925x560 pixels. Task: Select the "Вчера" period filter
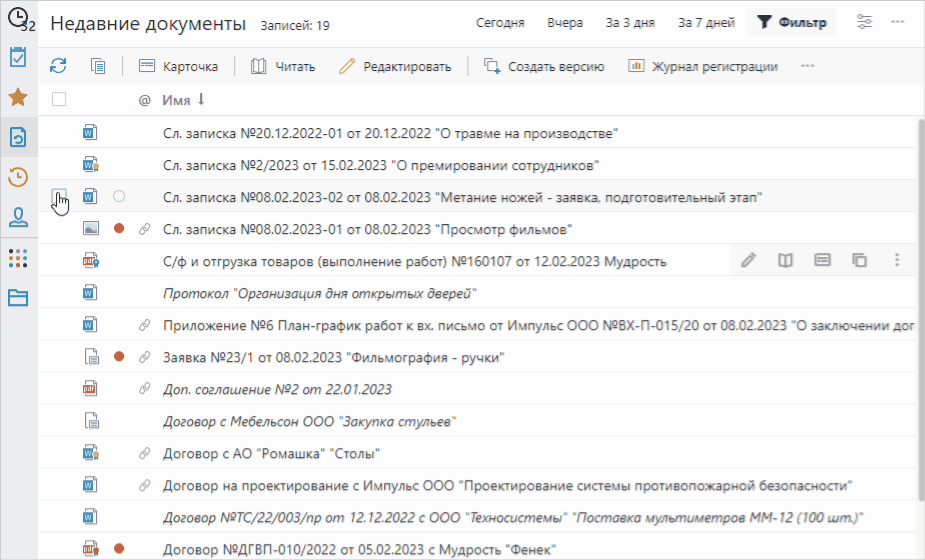coord(565,22)
